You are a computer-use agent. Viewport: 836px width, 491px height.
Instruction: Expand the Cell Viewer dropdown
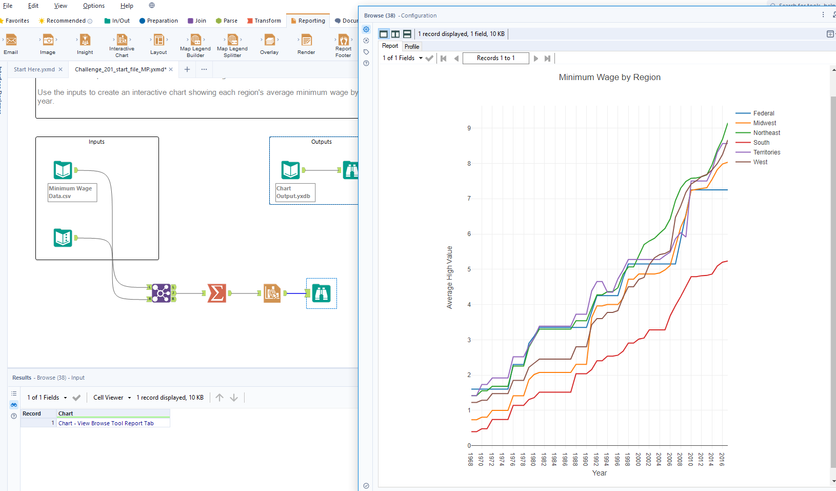pyautogui.click(x=111, y=398)
